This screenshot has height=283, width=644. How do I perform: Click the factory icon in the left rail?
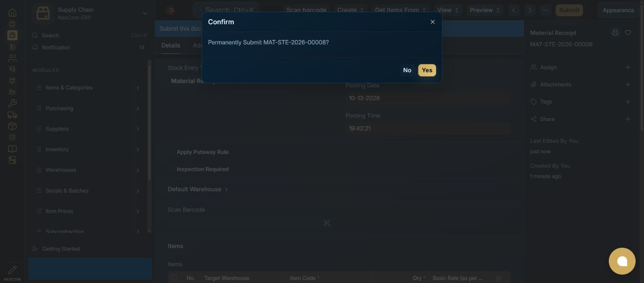(x=12, y=92)
